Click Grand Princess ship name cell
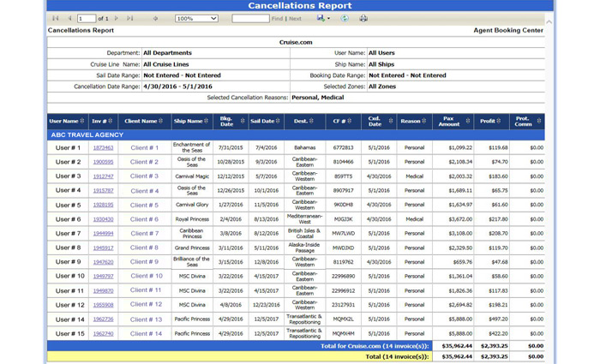 tap(192, 248)
